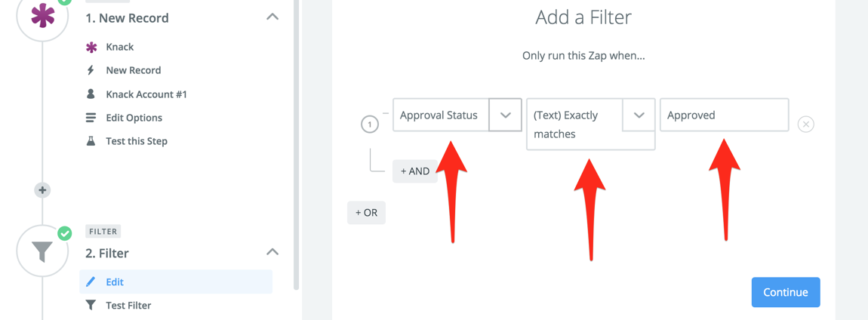The image size is (868, 320).
Task: Collapse the 1. New Record step
Action: [272, 17]
